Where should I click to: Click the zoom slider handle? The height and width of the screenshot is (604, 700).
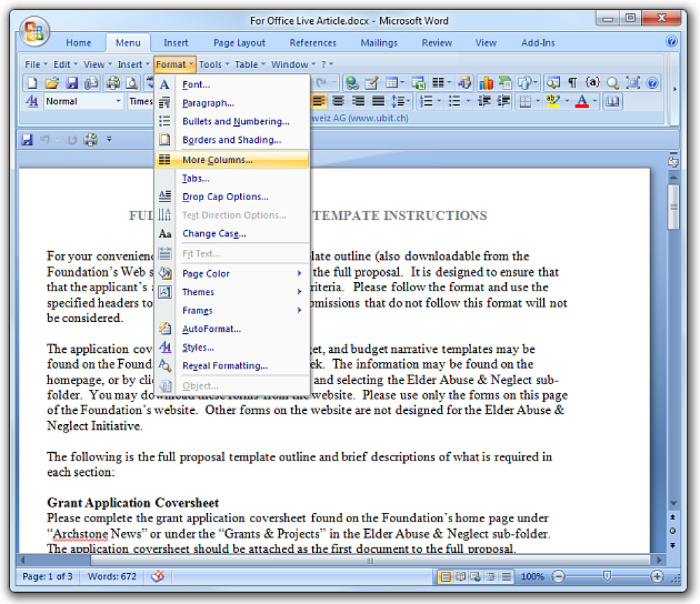point(607,576)
